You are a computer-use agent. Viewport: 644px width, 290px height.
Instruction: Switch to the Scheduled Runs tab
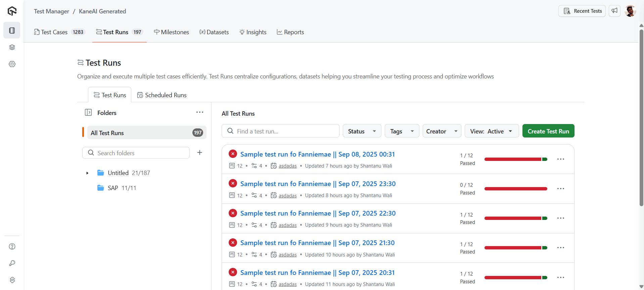[162, 95]
